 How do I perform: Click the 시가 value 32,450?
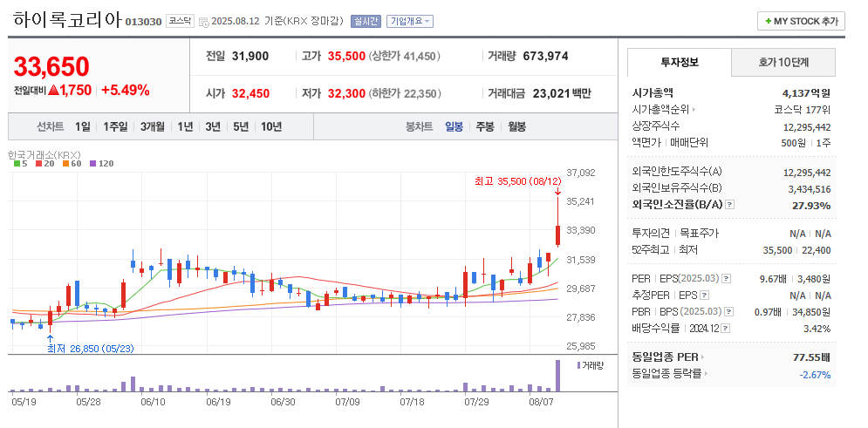(250, 93)
